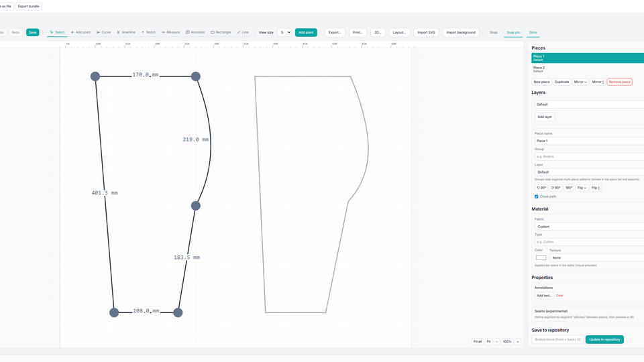
Task: Focus the repository name input field
Action: click(557, 339)
